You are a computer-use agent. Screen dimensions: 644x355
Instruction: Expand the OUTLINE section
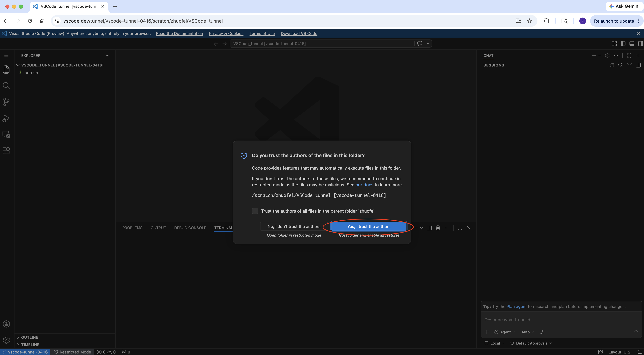(30, 337)
